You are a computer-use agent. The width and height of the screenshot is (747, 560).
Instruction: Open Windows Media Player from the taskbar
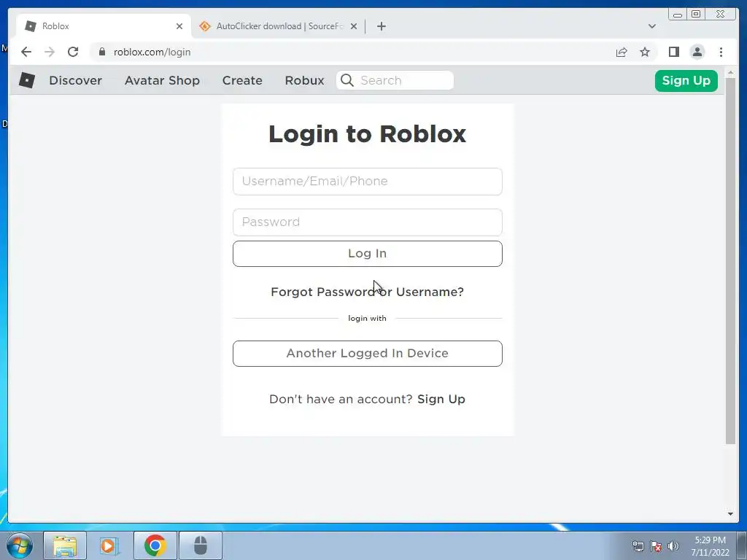(x=109, y=545)
